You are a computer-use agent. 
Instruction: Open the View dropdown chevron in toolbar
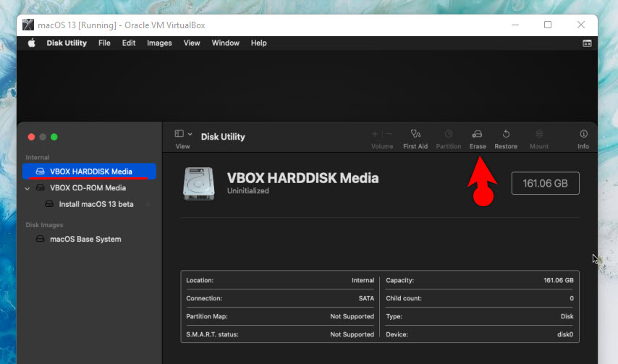190,134
